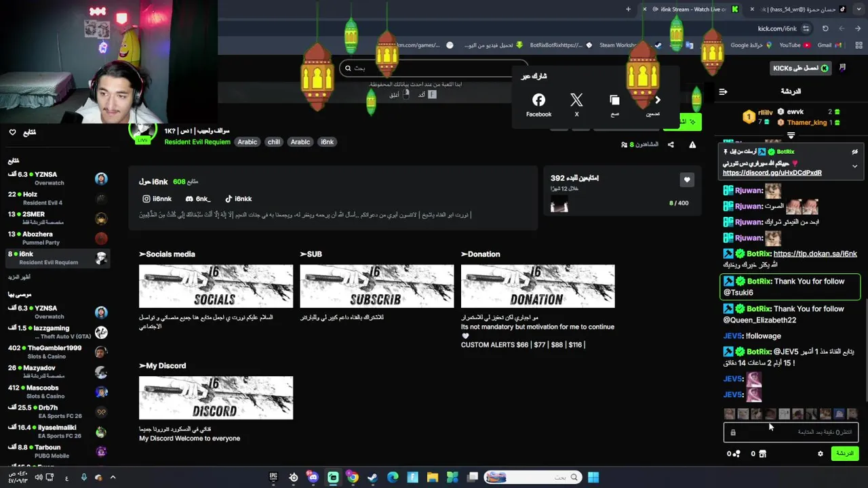Click get KICKs button
868x488 pixels.
tap(801, 68)
